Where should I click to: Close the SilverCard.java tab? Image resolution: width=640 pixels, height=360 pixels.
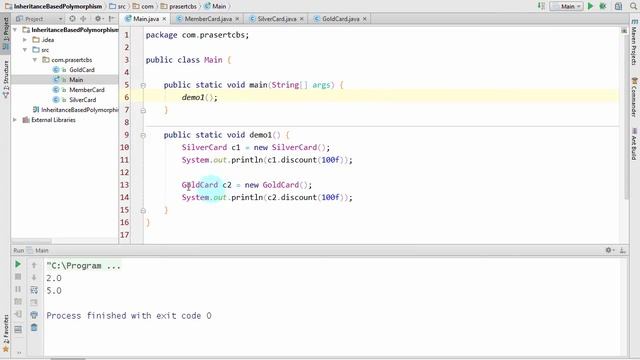coord(302,19)
